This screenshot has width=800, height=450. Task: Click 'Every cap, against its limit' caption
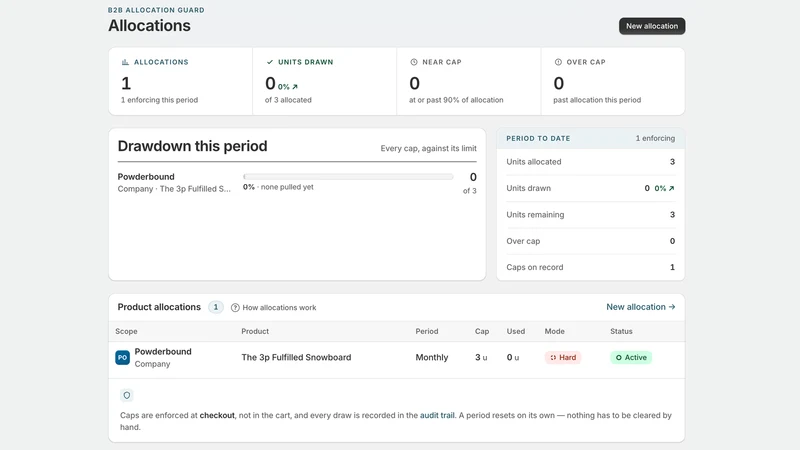429,148
